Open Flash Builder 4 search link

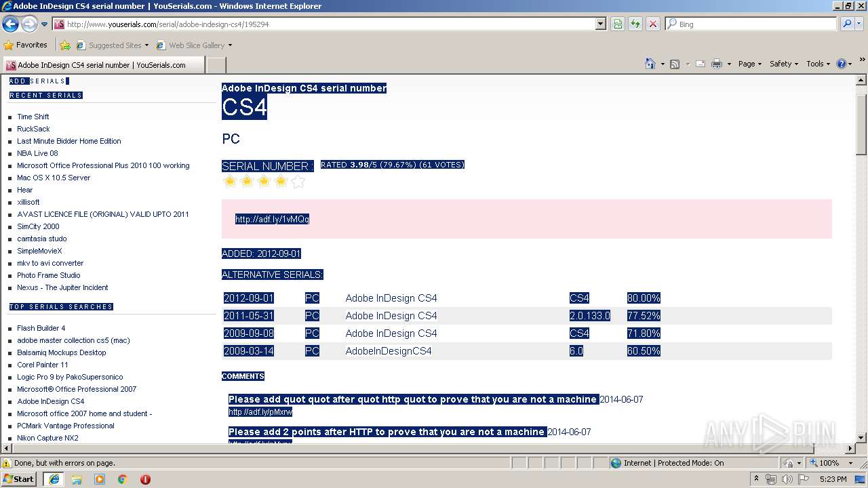[41, 328]
